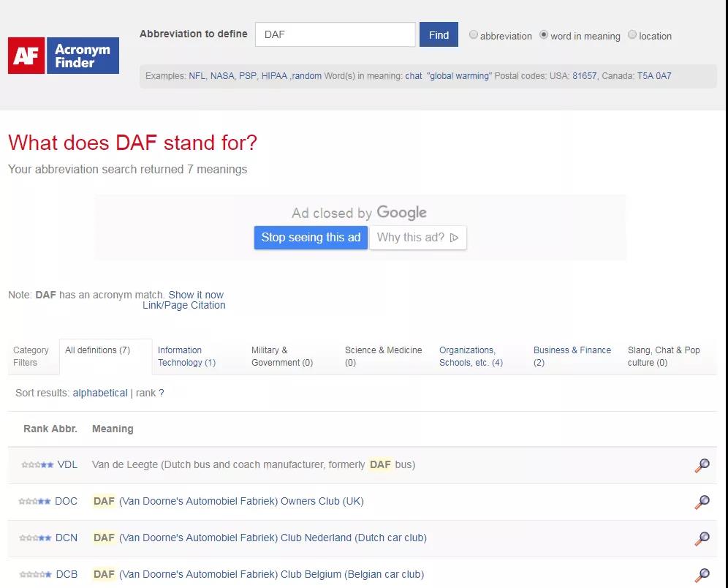Select the word in meaning radio button
Screen dimensions: 728x588
[x=543, y=34]
